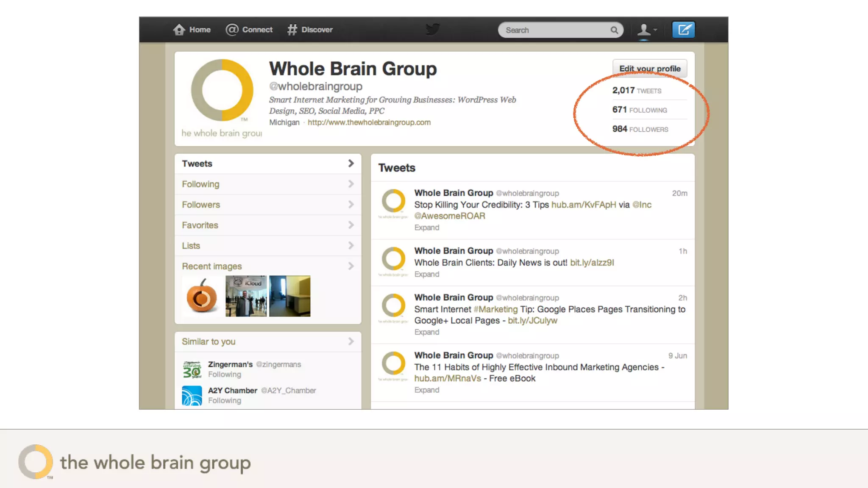
Task: Expand the Similar to you section
Action: tap(351, 341)
